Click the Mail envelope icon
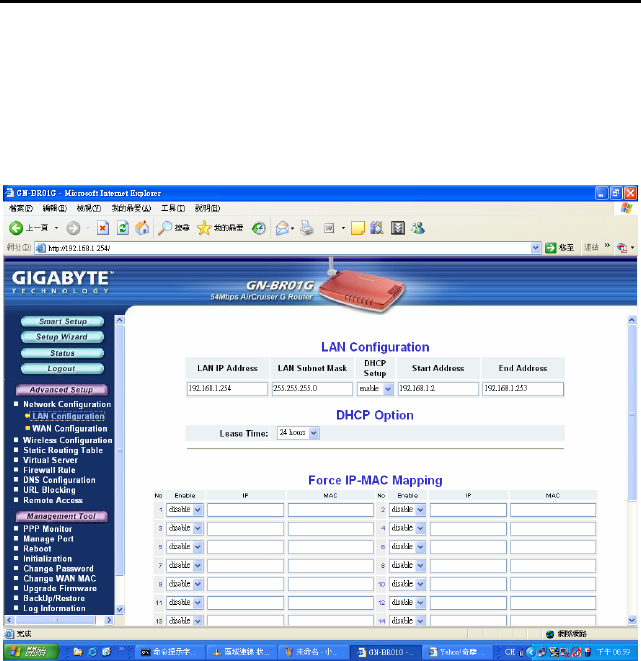This screenshot has width=641, height=661. point(282,228)
